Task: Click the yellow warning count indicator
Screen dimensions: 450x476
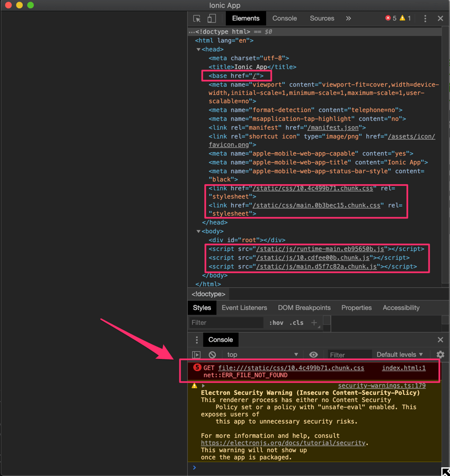Action: (x=405, y=18)
